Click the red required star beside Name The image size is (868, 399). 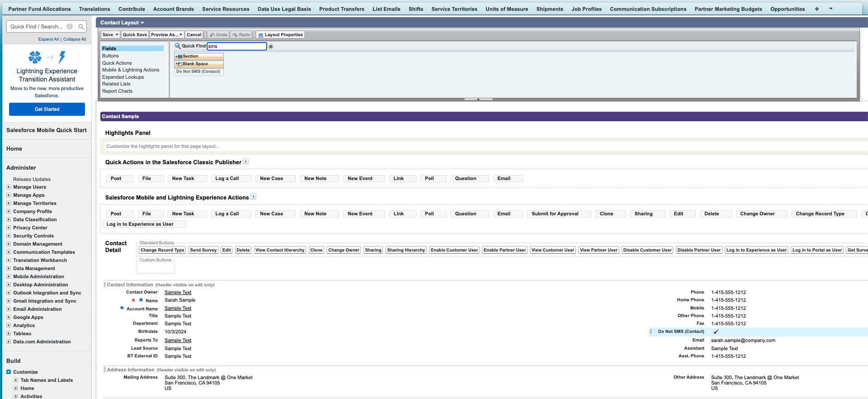pyautogui.click(x=133, y=300)
